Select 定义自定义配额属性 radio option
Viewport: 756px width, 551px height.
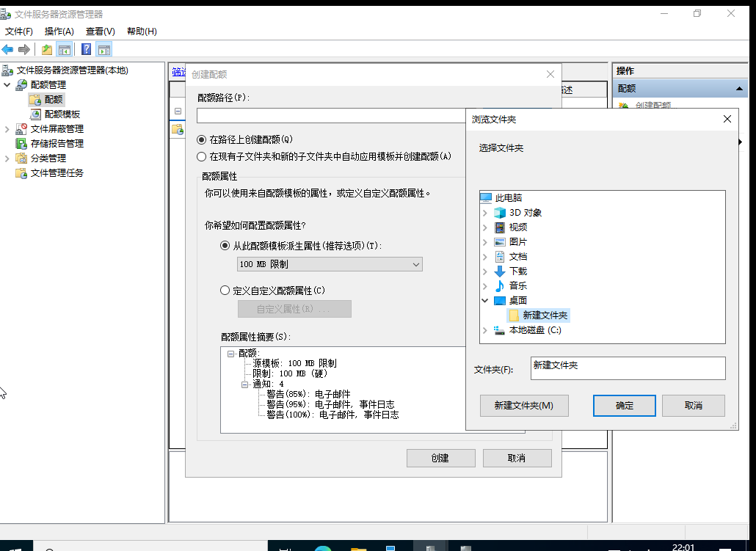(x=225, y=291)
